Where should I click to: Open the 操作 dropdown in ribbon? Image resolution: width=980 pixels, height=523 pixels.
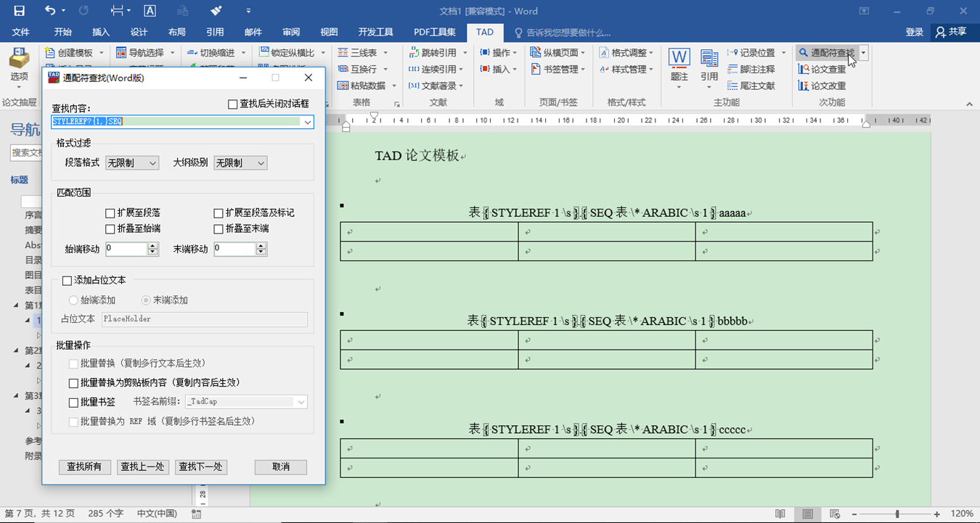tap(499, 53)
